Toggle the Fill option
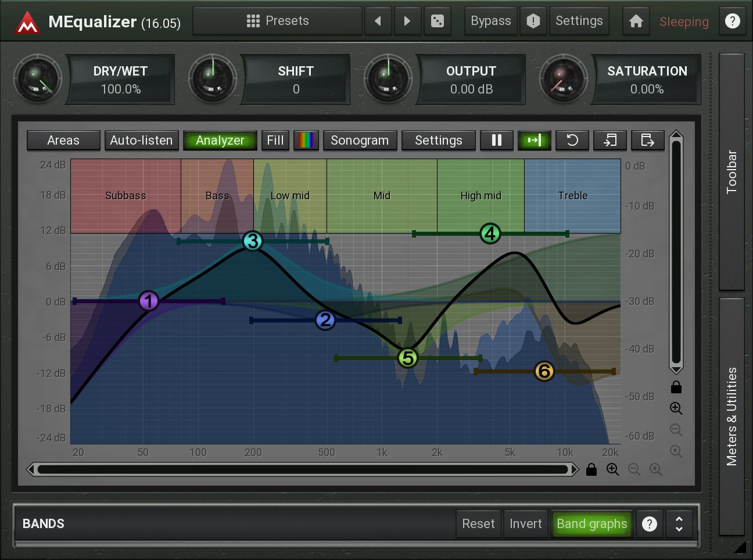Image resolution: width=753 pixels, height=560 pixels. 275,140
